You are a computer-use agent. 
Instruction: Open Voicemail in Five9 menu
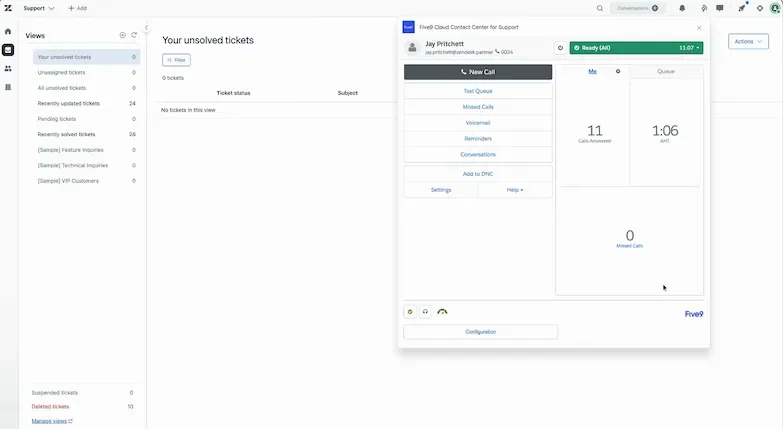pos(478,123)
